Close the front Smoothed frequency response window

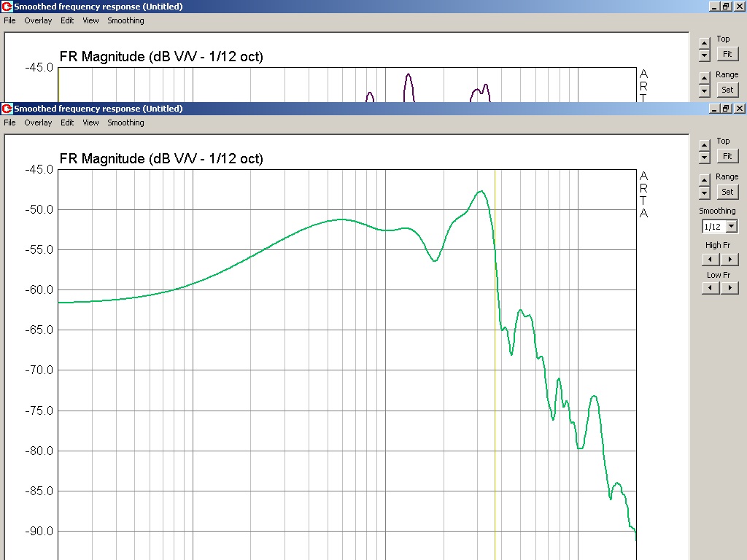pyautogui.click(x=740, y=109)
